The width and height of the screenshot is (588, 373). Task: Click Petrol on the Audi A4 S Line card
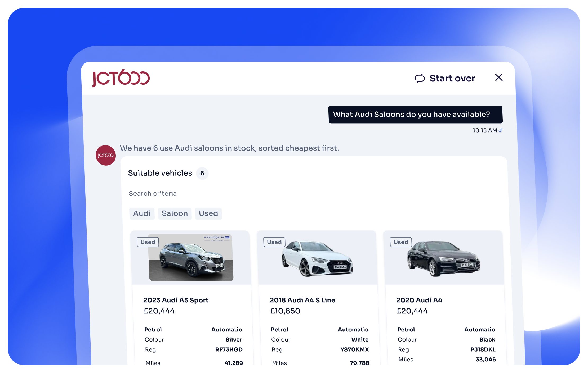pos(279,330)
